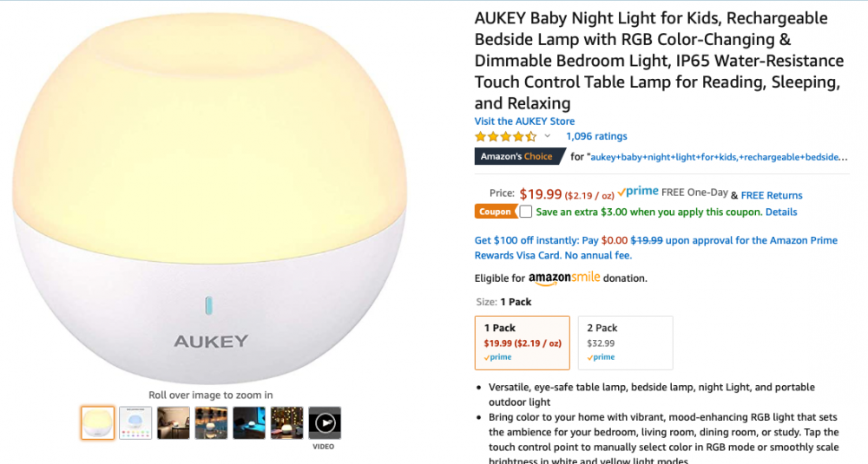868x464 pixels.
Task: Click the star rating icons
Action: coord(505,136)
